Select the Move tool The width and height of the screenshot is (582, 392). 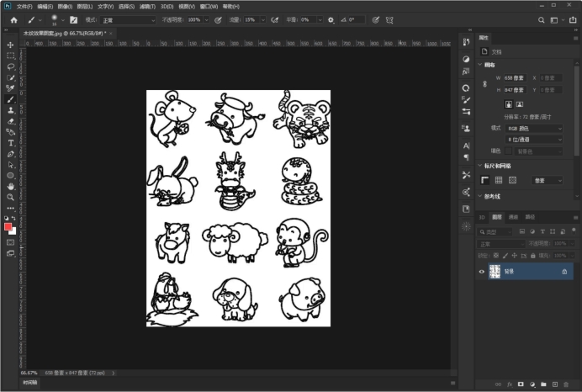[x=10, y=45]
